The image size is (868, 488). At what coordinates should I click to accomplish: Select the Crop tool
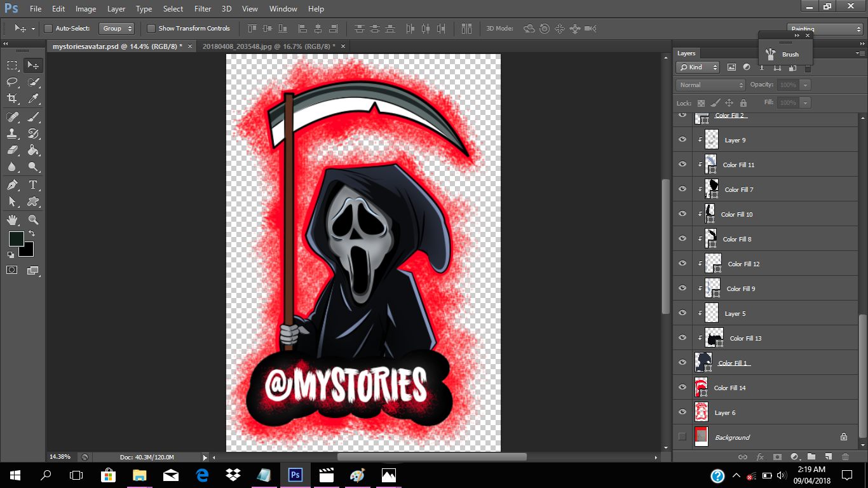coord(12,98)
